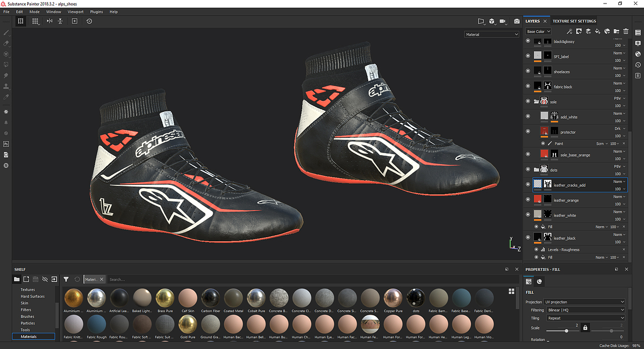
Task: Hide the leather_orange layer
Action: point(528,199)
